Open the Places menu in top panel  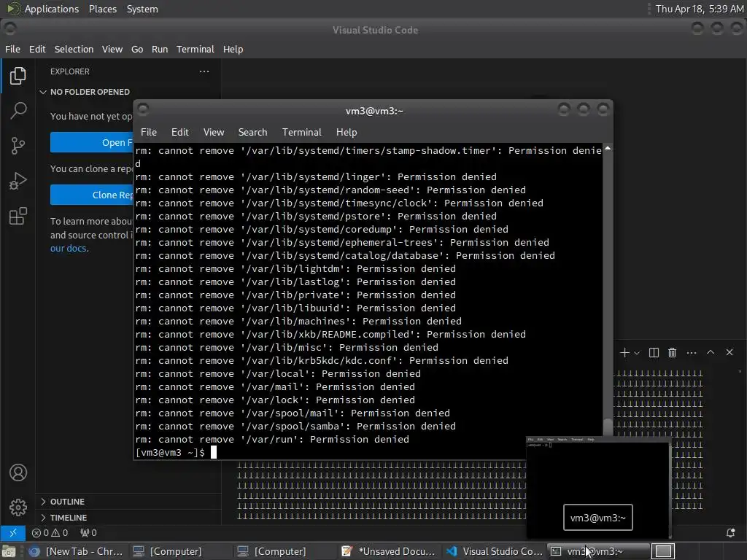pos(102,9)
